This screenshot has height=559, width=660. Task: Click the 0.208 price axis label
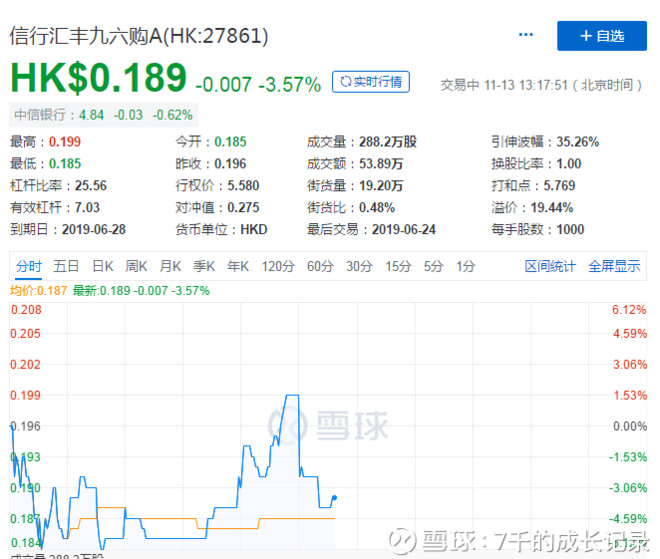[x=26, y=310]
